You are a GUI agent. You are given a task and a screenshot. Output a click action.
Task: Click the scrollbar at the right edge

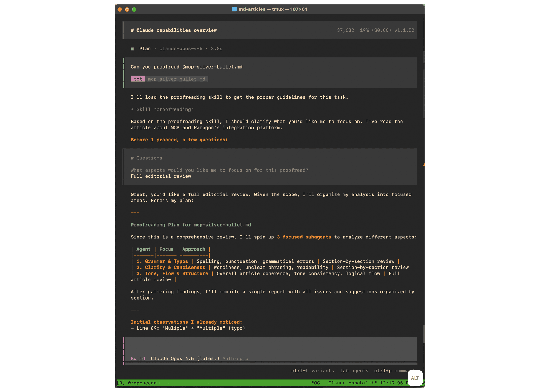(423, 333)
